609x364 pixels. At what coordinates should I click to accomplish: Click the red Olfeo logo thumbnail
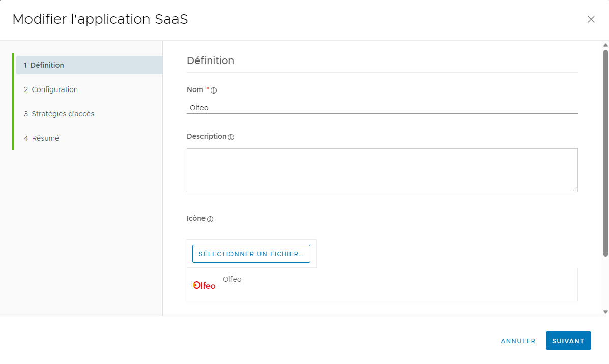(x=204, y=285)
